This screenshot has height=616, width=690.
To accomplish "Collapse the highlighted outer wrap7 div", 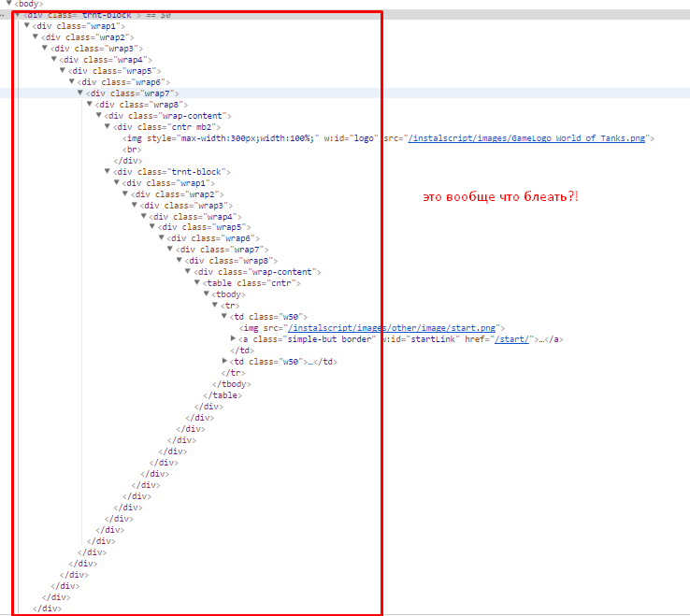I will [80, 93].
